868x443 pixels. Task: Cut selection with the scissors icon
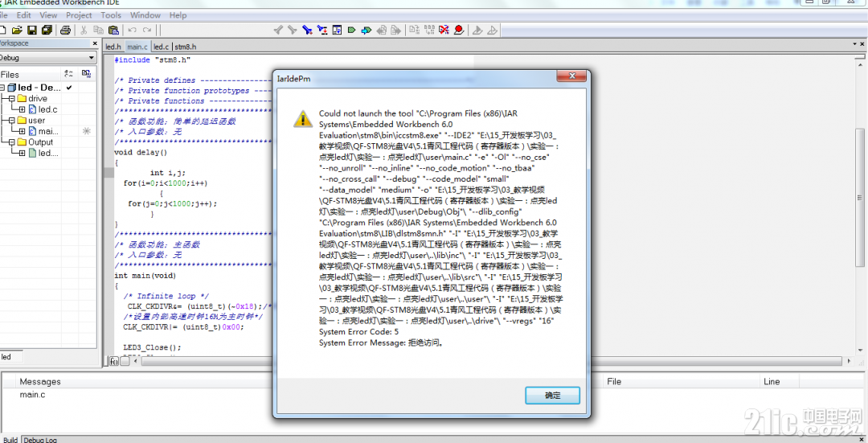coord(84,30)
